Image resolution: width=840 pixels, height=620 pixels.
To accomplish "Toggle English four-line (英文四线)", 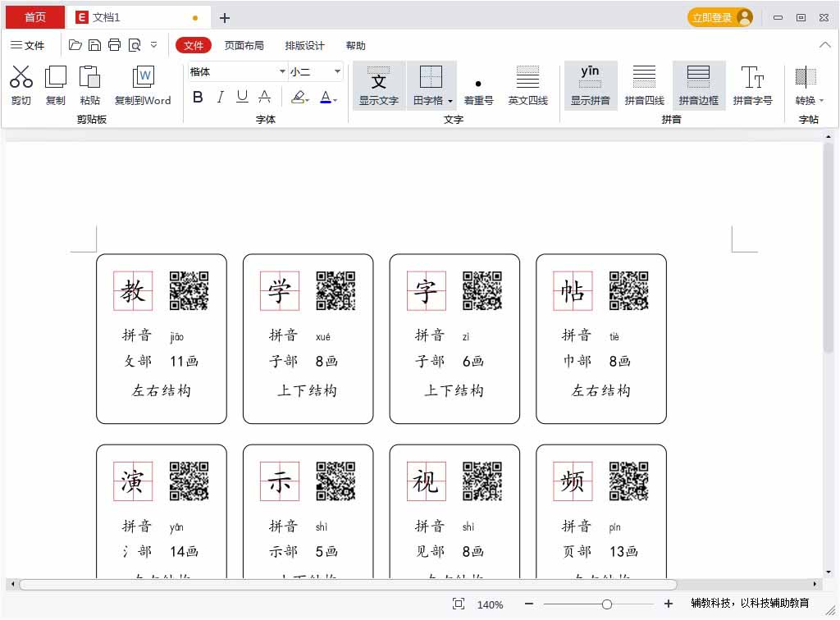I will coord(527,85).
